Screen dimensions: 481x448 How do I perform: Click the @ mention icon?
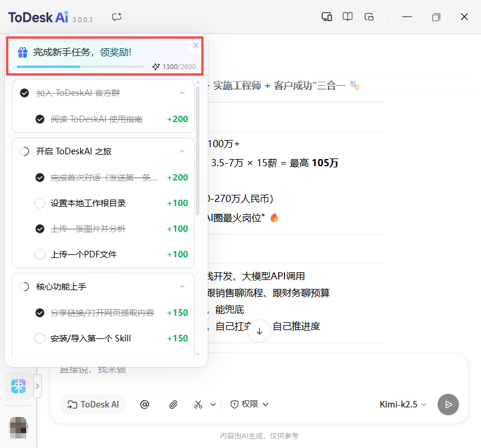click(x=145, y=405)
